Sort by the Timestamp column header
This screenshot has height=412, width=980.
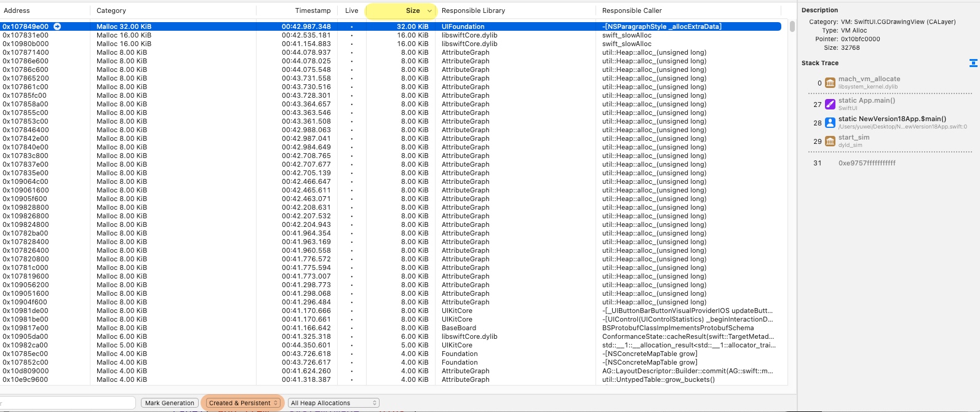click(x=313, y=10)
